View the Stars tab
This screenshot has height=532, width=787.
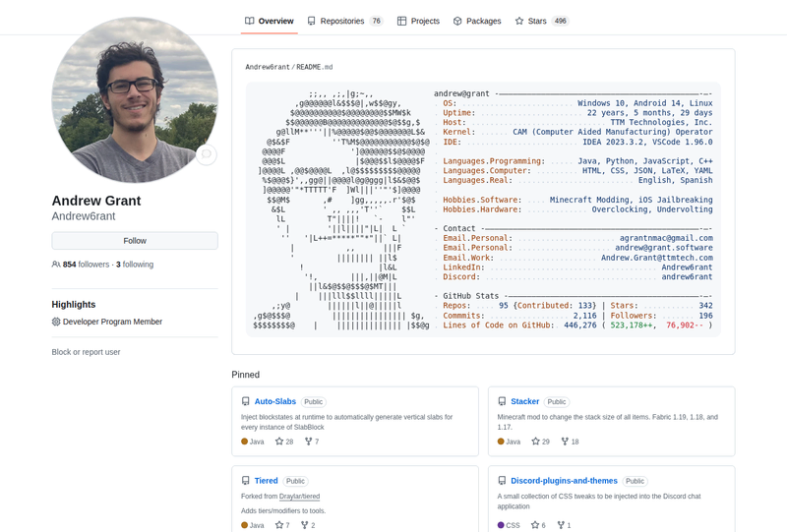[x=542, y=21]
